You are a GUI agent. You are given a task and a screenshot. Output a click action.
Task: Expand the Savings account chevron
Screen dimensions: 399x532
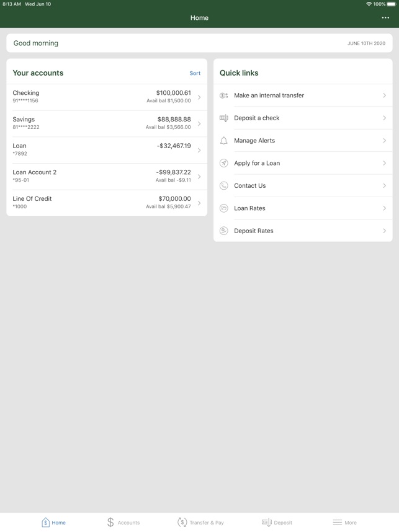pos(199,124)
